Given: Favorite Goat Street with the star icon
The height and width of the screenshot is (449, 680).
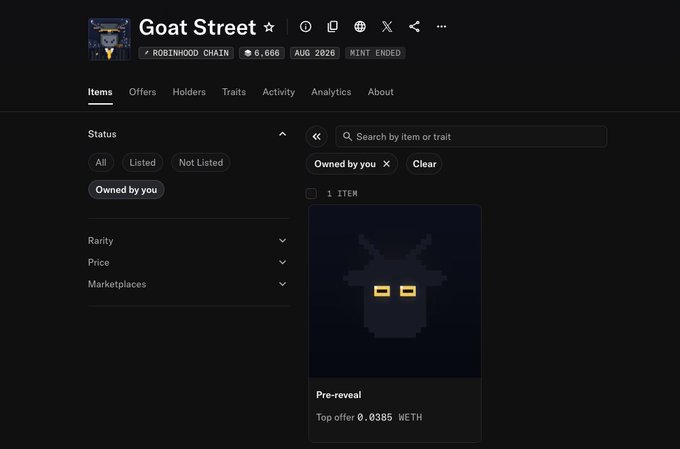Looking at the screenshot, I should coord(269,27).
